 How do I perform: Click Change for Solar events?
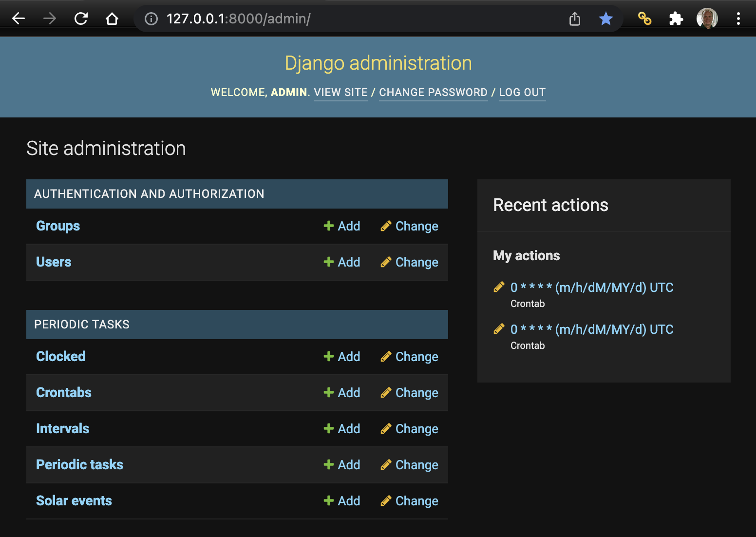point(409,501)
